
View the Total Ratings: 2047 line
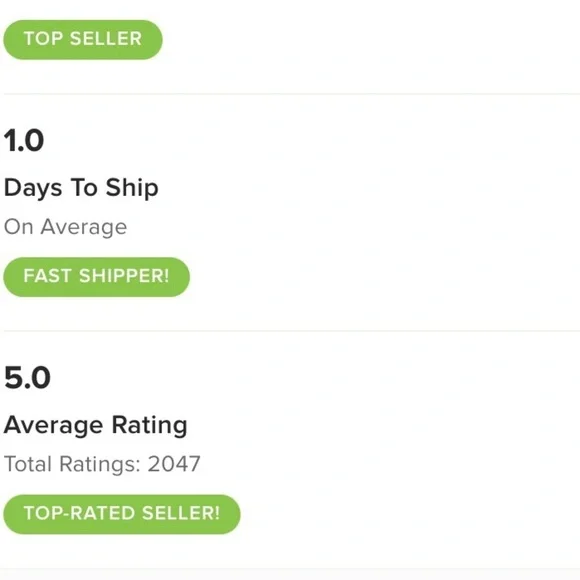(102, 464)
